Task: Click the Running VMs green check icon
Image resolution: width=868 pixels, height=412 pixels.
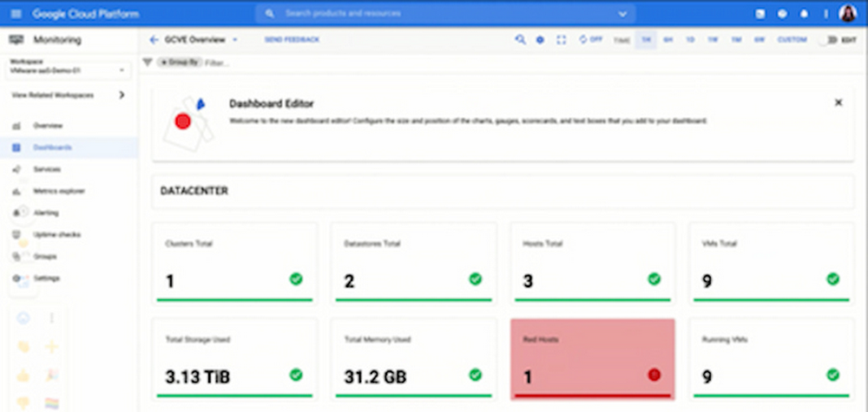Action: coord(833,375)
